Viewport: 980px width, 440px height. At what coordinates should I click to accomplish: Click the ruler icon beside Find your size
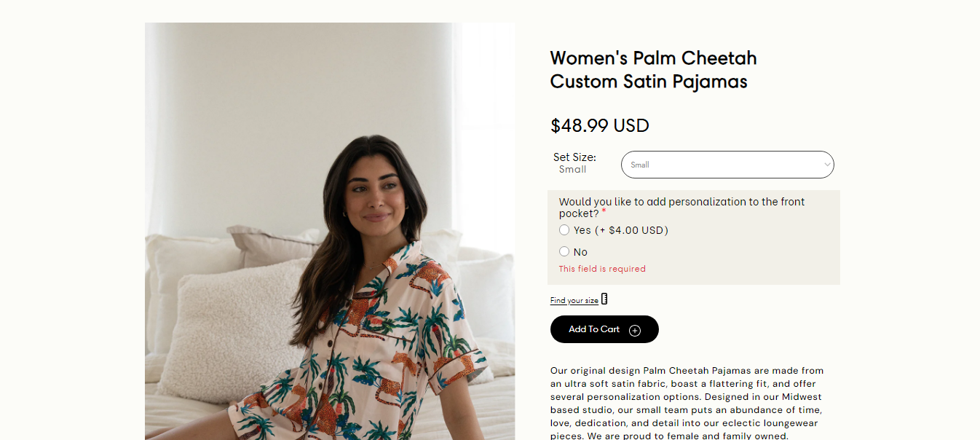[x=604, y=299]
